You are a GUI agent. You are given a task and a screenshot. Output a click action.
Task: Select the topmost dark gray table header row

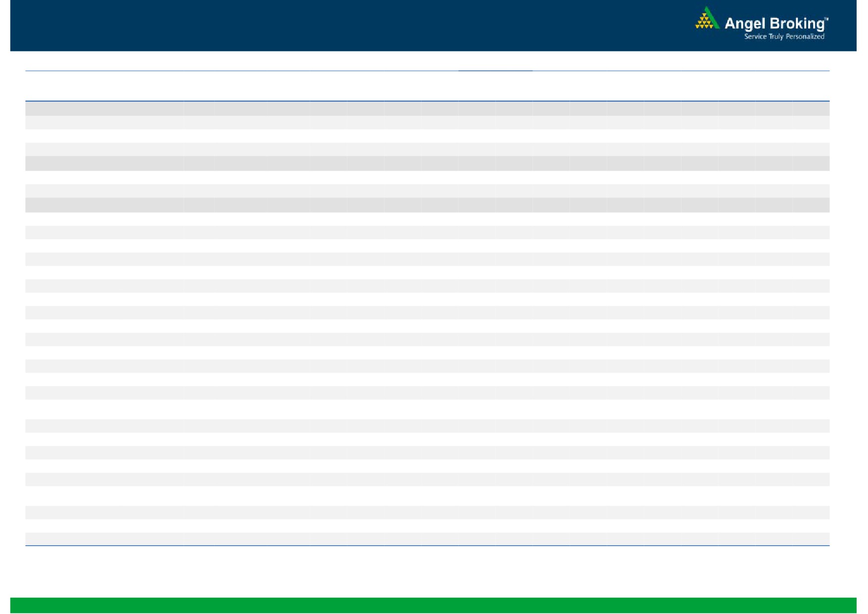[x=427, y=108]
